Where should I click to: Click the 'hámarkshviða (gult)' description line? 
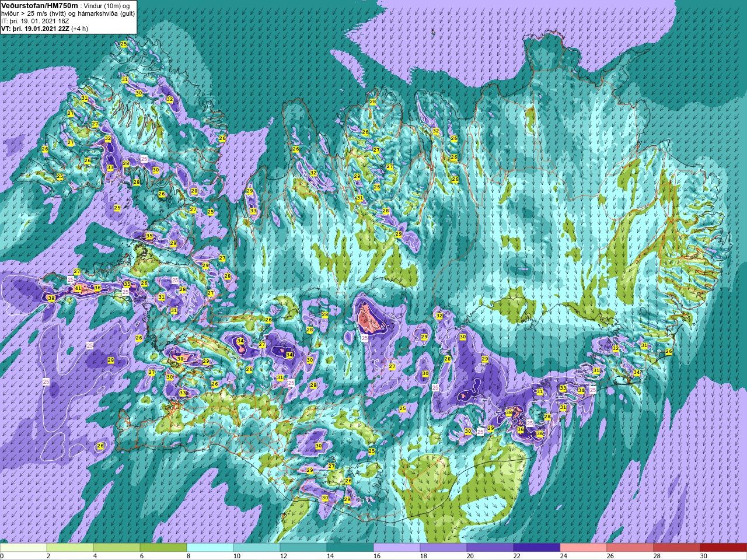tap(68, 13)
